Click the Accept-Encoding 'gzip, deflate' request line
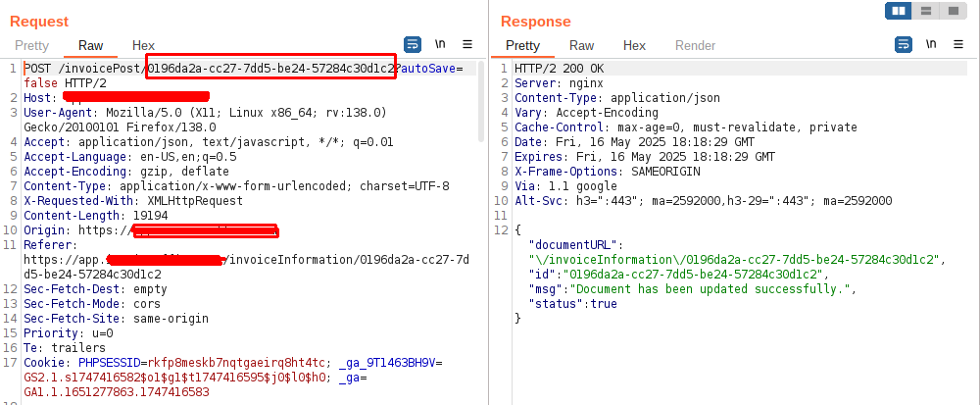The image size is (980, 405). [x=126, y=172]
